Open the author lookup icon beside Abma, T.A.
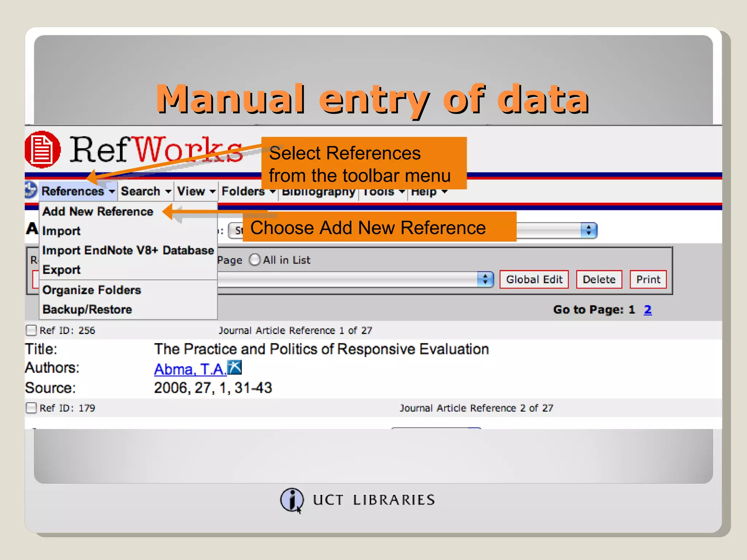 235,367
